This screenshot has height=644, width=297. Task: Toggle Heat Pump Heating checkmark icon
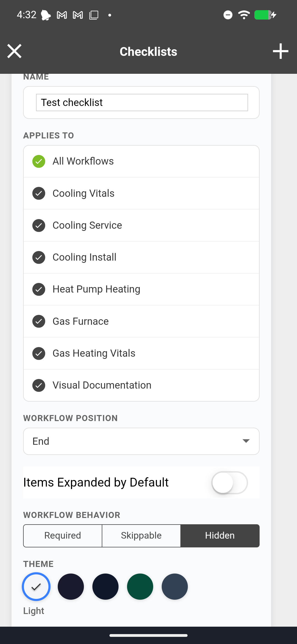click(39, 289)
